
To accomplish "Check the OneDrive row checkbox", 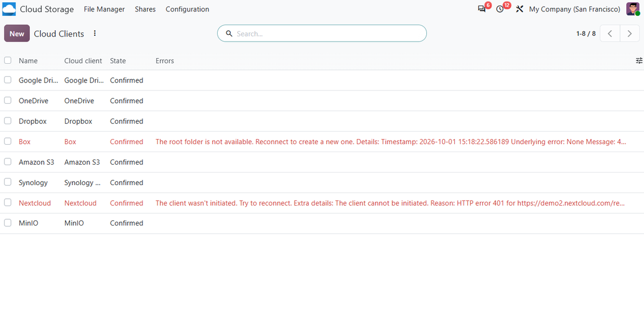I will (8, 101).
